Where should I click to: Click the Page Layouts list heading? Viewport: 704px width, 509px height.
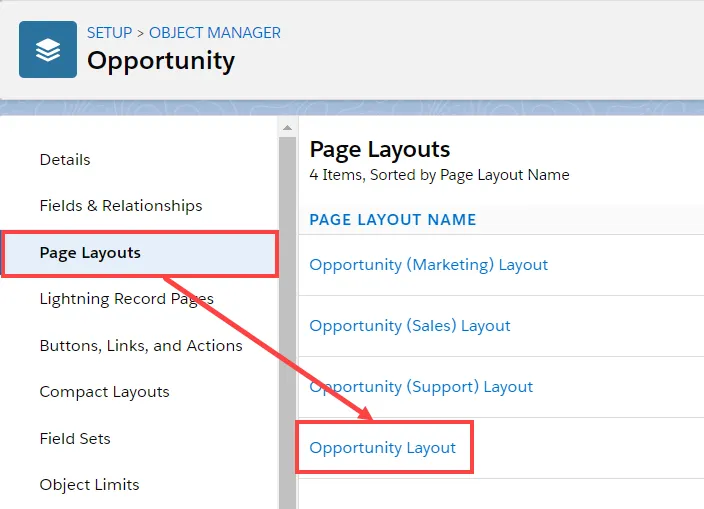(380, 149)
